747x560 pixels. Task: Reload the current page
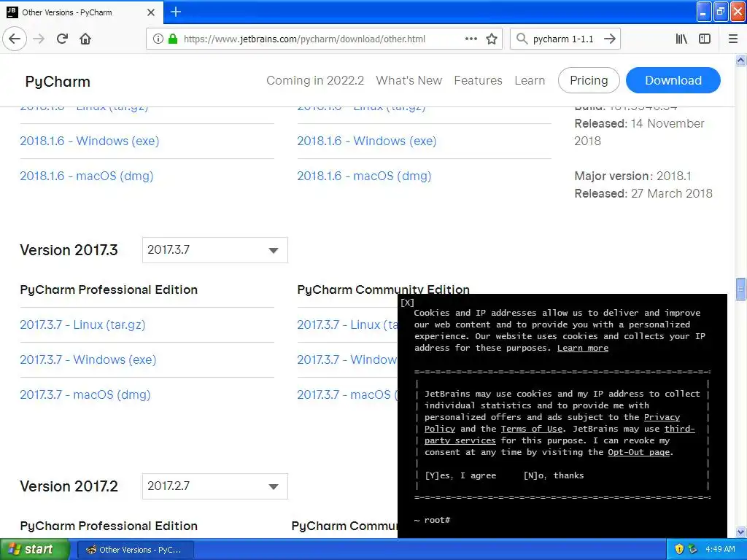pos(62,39)
